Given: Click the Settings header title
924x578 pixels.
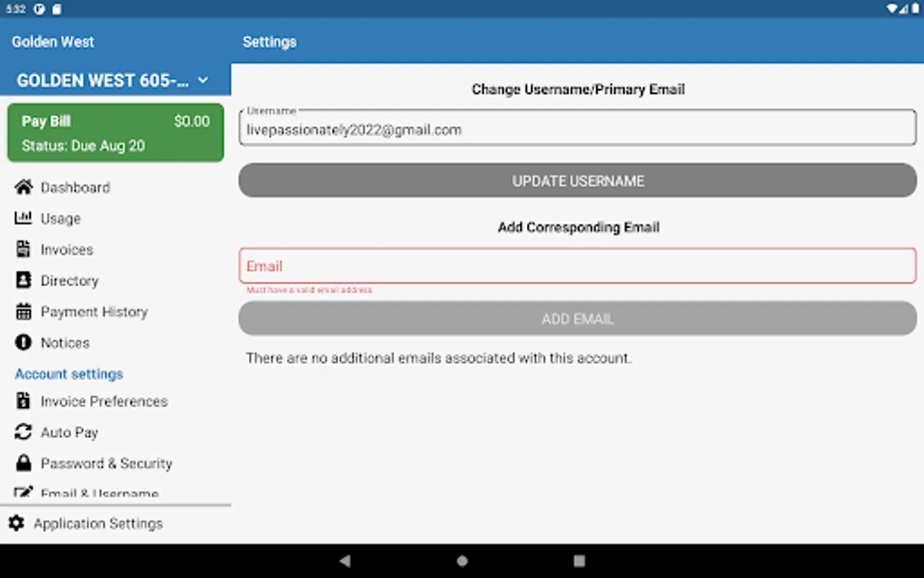Looking at the screenshot, I should click(x=269, y=42).
